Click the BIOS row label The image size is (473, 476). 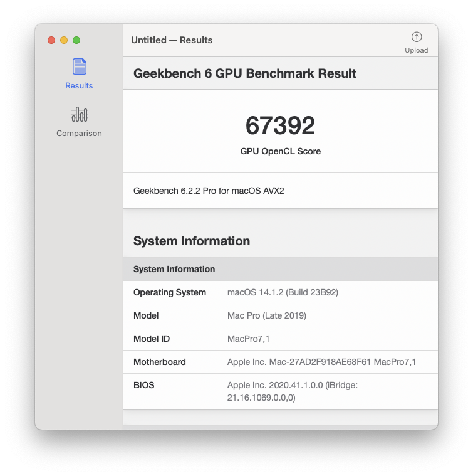point(143,385)
